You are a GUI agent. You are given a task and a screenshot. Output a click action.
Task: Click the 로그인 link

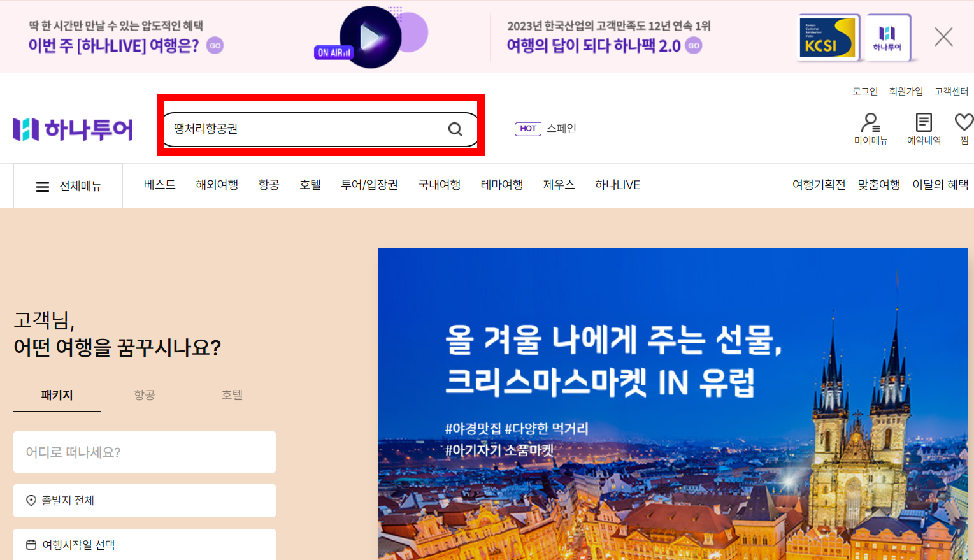coord(864,90)
